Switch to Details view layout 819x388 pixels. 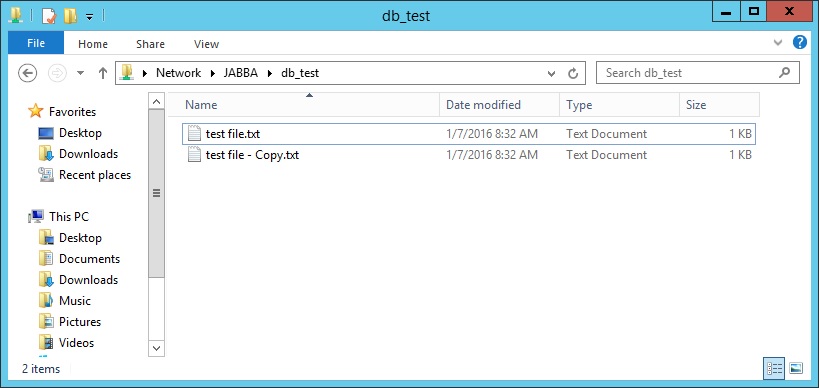coord(774,368)
